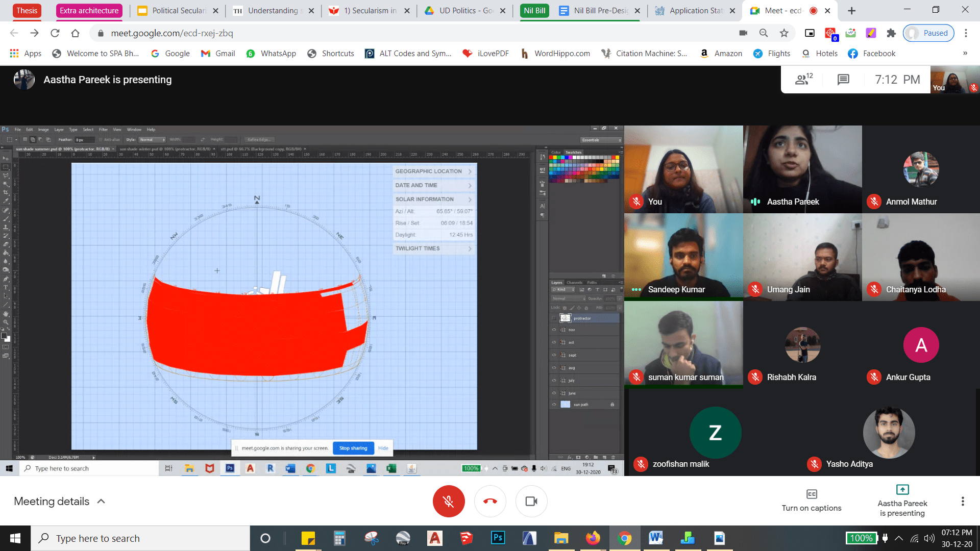Expand Meeting details chevron

pyautogui.click(x=101, y=501)
